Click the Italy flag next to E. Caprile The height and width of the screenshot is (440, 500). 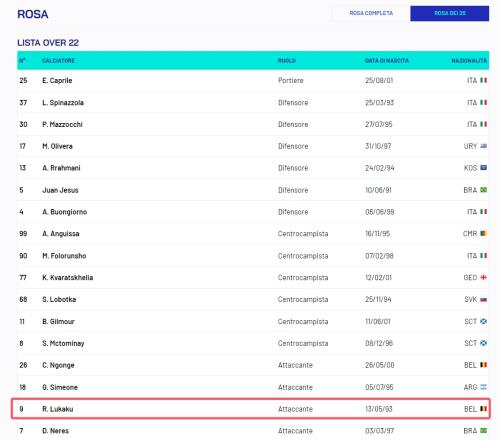pos(483,80)
